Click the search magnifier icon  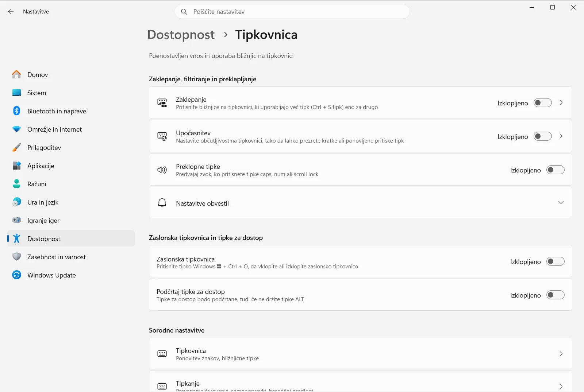coord(184,12)
